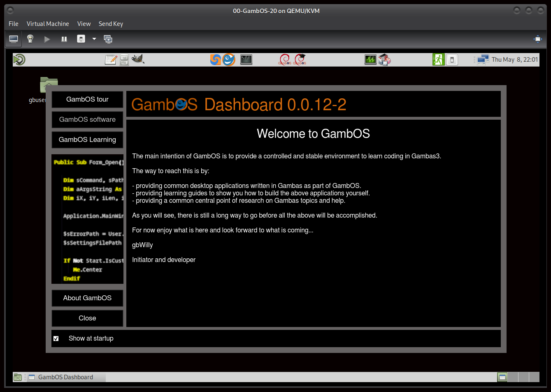Select GambOS Dashboard in the taskbar
This screenshot has height=392, width=551.
(65, 377)
